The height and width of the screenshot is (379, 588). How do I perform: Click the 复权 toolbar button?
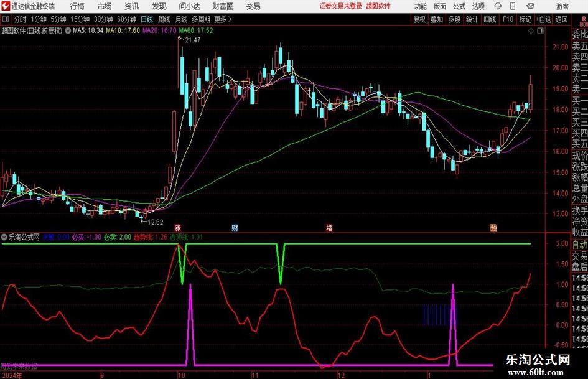click(419, 19)
